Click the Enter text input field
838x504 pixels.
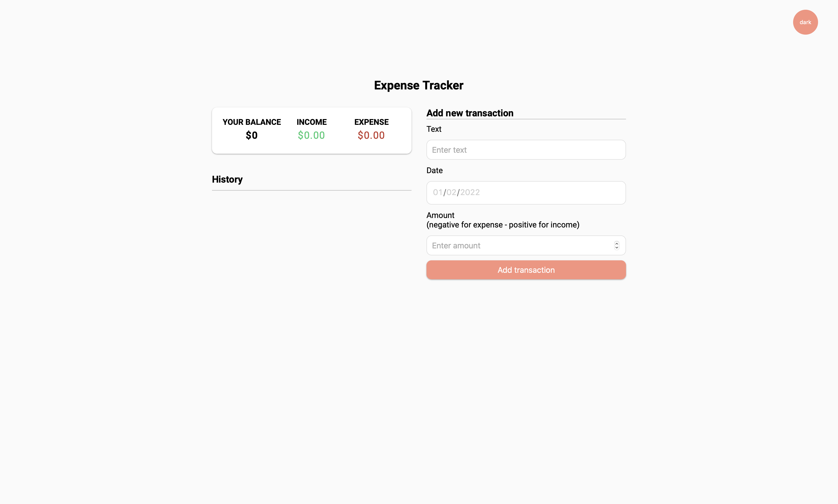pyautogui.click(x=525, y=150)
